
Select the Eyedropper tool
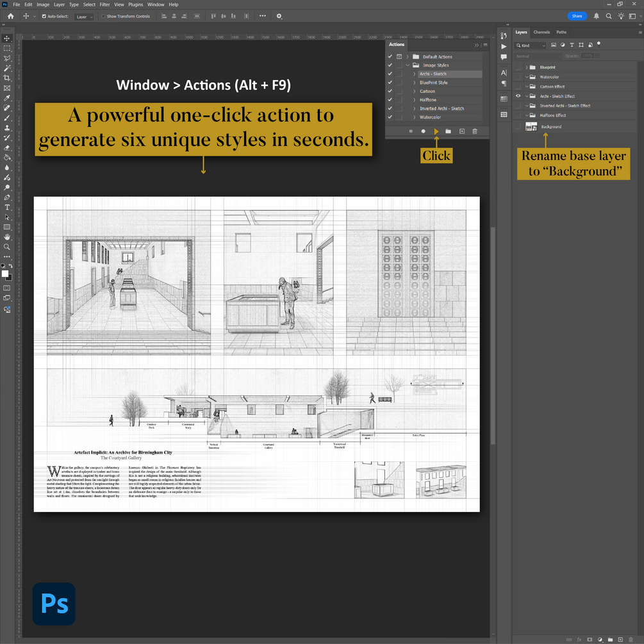[x=7, y=98]
